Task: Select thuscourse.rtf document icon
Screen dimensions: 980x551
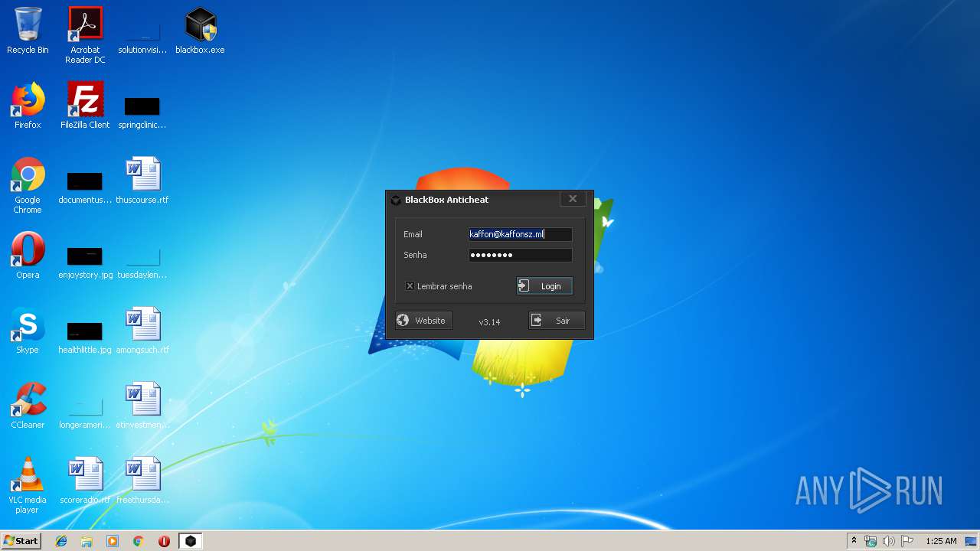Action: point(142,181)
